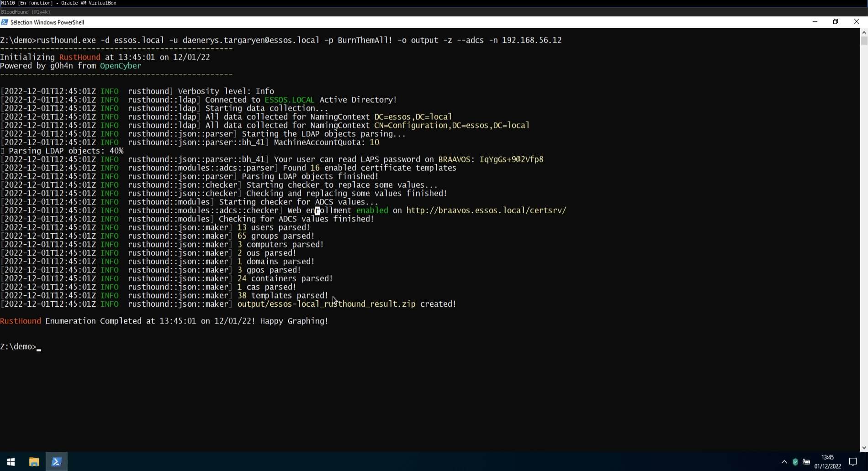Viewport: 868px width, 471px height.
Task: Click the IP address 192.168.56.12
Action: click(532, 40)
